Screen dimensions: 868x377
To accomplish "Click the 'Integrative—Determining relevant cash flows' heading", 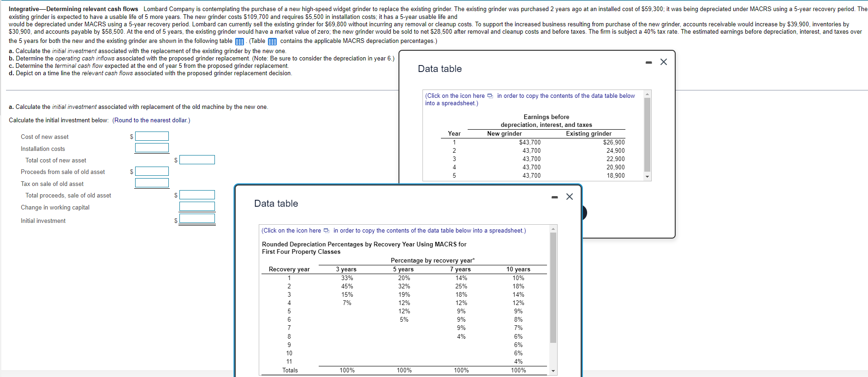I will click(73, 9).
